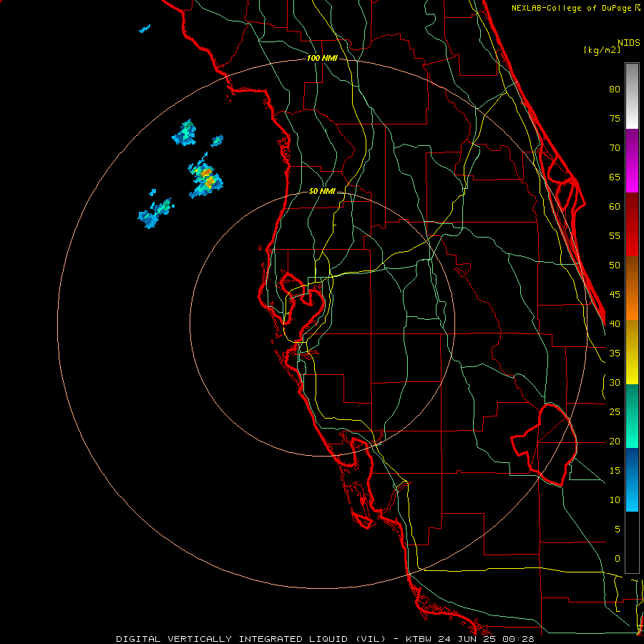Click the NIDS label above the color scale

click(628, 43)
